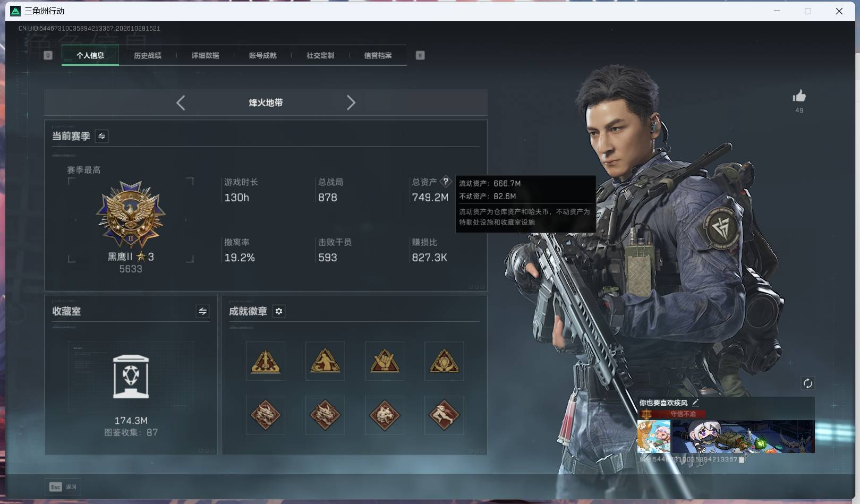Select first red dragon badge, bottom row

(266, 415)
